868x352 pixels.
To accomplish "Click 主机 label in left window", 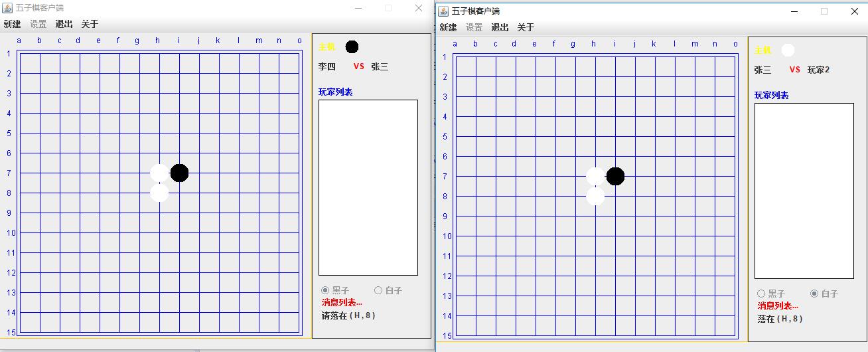I will coord(327,47).
